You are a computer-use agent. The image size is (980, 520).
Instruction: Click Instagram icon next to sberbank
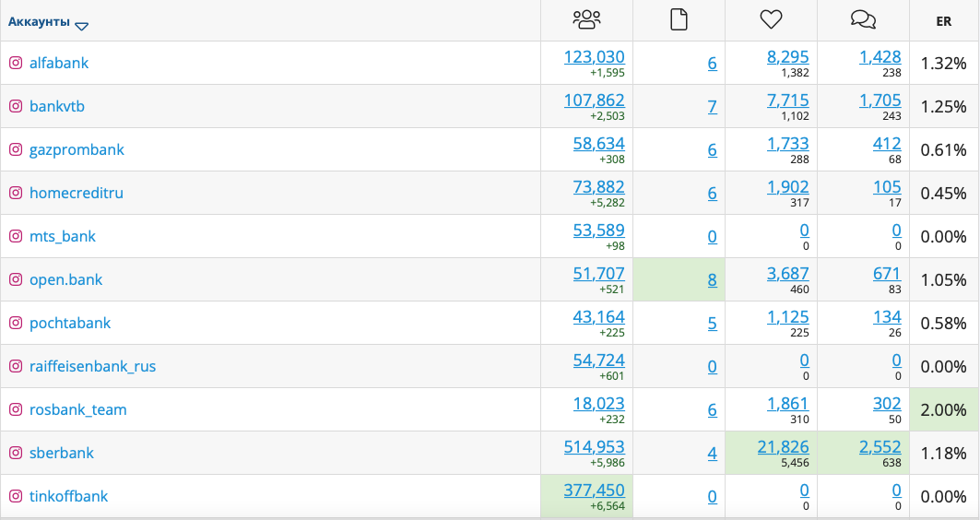pyautogui.click(x=16, y=453)
